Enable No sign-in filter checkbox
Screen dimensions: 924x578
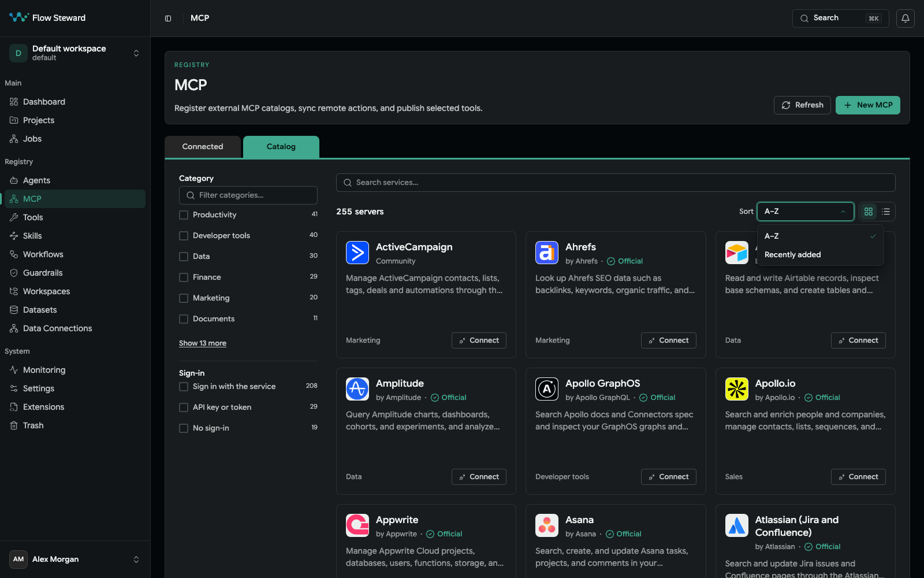[x=184, y=428]
